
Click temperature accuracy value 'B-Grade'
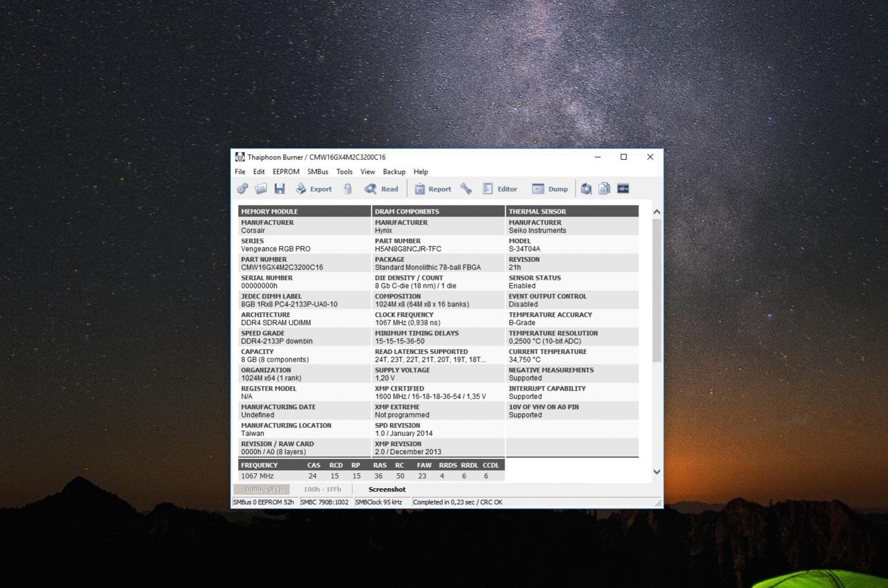(522, 323)
